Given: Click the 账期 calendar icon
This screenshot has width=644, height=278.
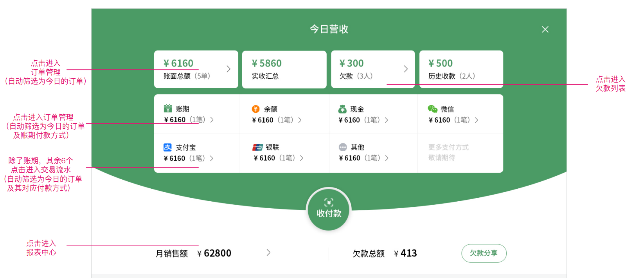Looking at the screenshot, I should [x=168, y=108].
